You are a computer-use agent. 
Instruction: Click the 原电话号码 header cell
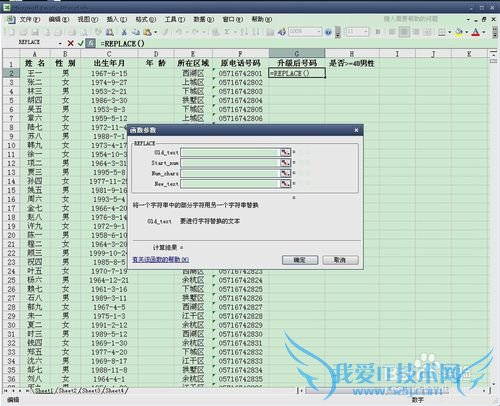240,63
